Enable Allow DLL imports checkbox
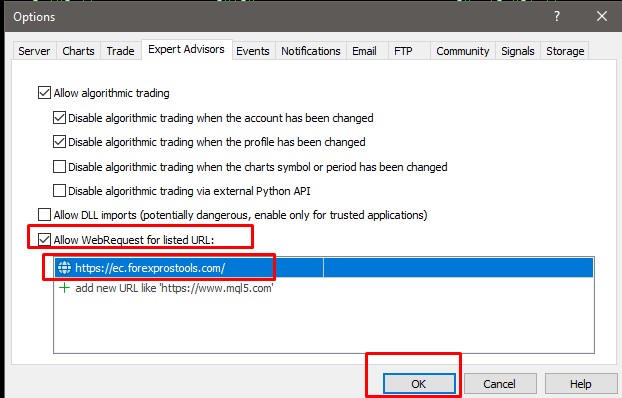622x398 pixels. coord(44,215)
